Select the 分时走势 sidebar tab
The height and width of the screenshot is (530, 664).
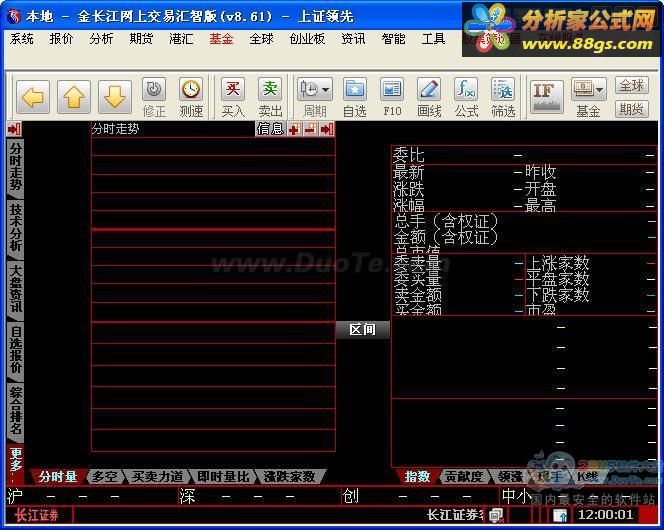15,168
